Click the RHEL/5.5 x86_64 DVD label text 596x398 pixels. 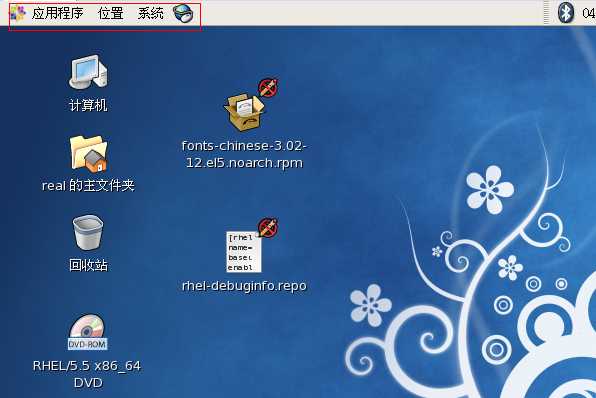(87, 374)
